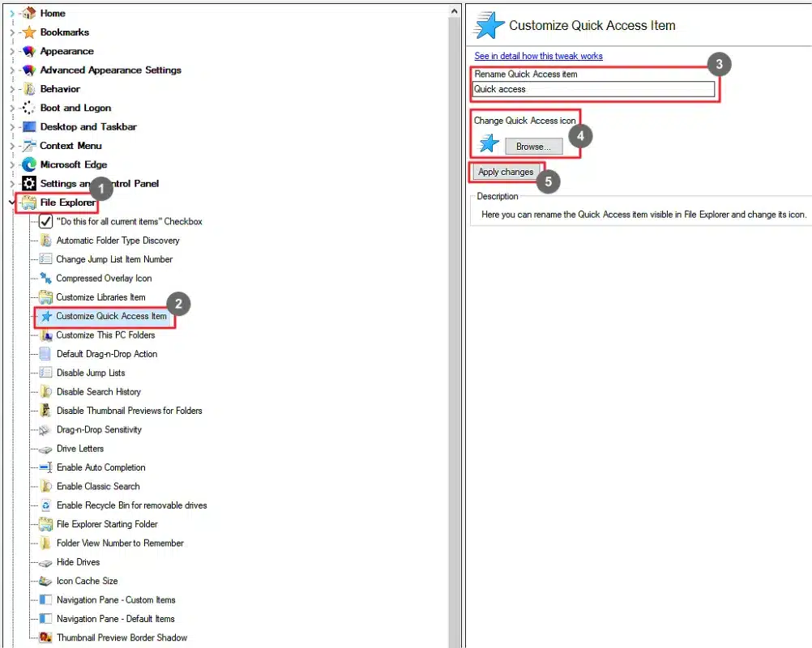Expand the Home tree node
This screenshot has width=812, height=648.
coord(12,14)
